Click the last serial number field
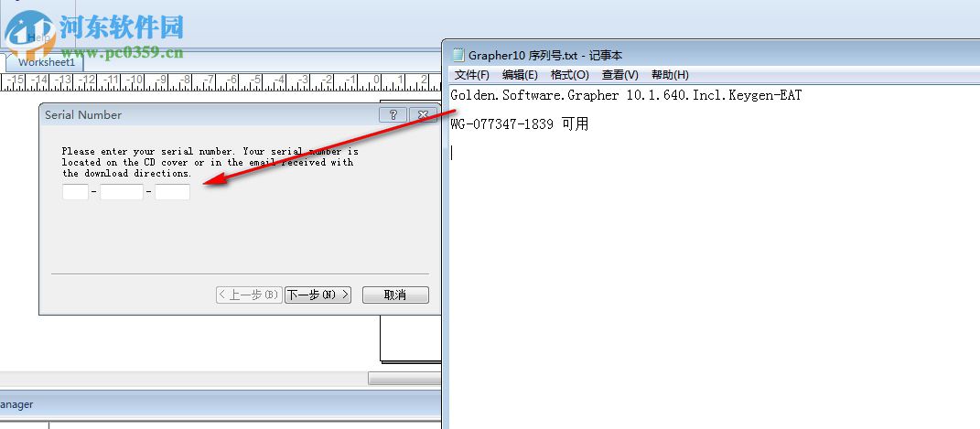 [173, 192]
